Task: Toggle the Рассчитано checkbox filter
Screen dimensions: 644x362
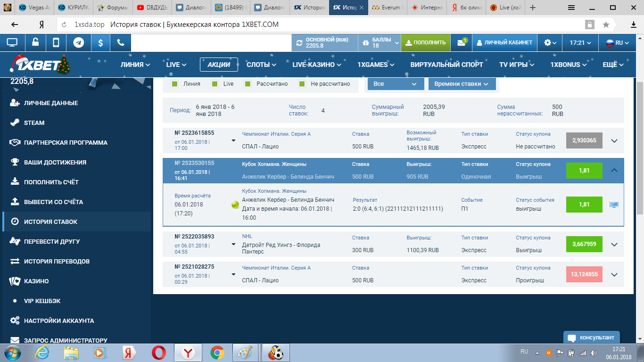Action: point(248,84)
